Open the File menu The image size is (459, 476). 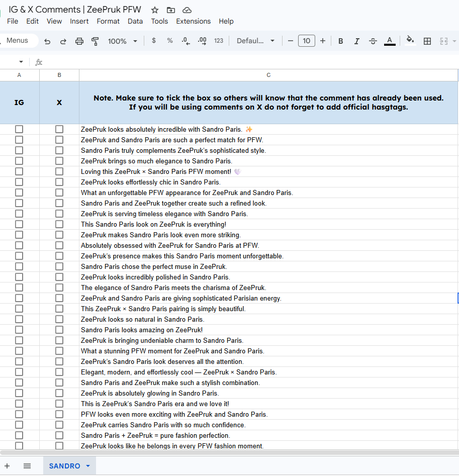tap(13, 21)
